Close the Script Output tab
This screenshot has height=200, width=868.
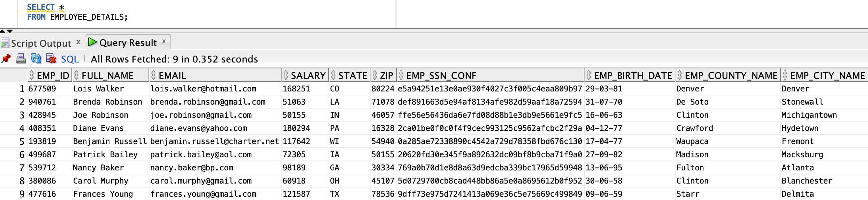[78, 42]
